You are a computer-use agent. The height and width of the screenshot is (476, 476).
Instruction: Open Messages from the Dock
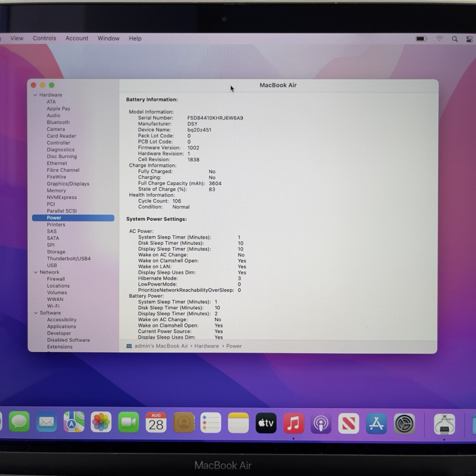tap(19, 422)
